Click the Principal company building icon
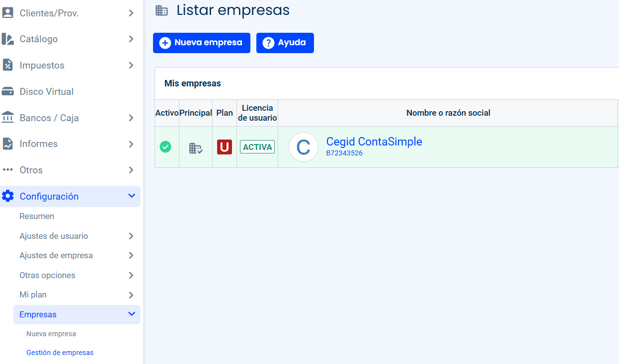Viewport: 619px width, 364px height. click(x=196, y=148)
